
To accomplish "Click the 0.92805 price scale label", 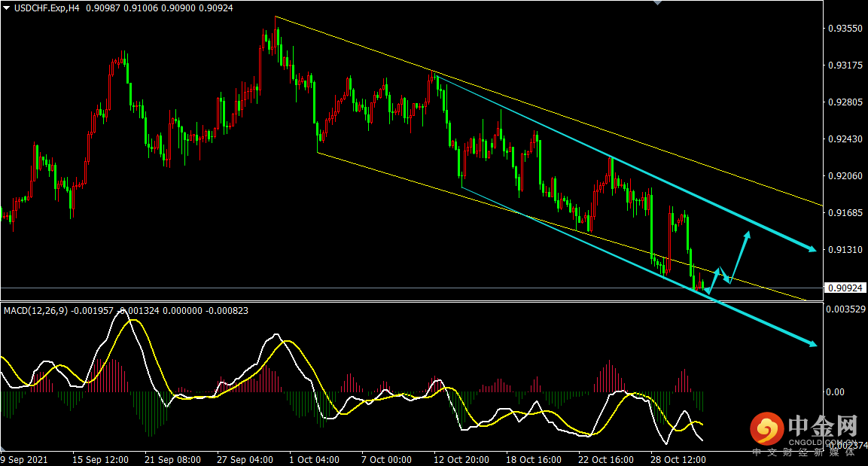I will click(x=845, y=102).
